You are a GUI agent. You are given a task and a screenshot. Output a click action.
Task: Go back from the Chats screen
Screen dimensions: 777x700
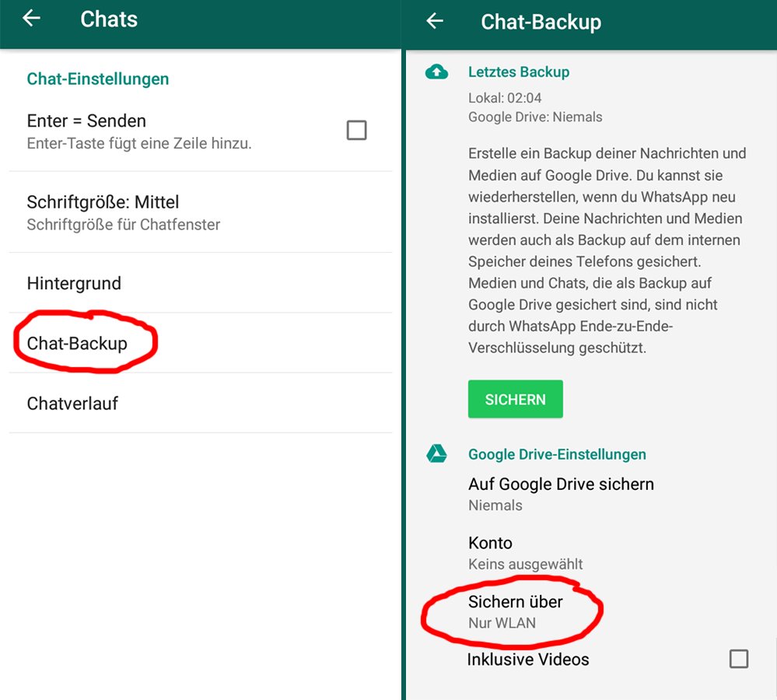(31, 19)
